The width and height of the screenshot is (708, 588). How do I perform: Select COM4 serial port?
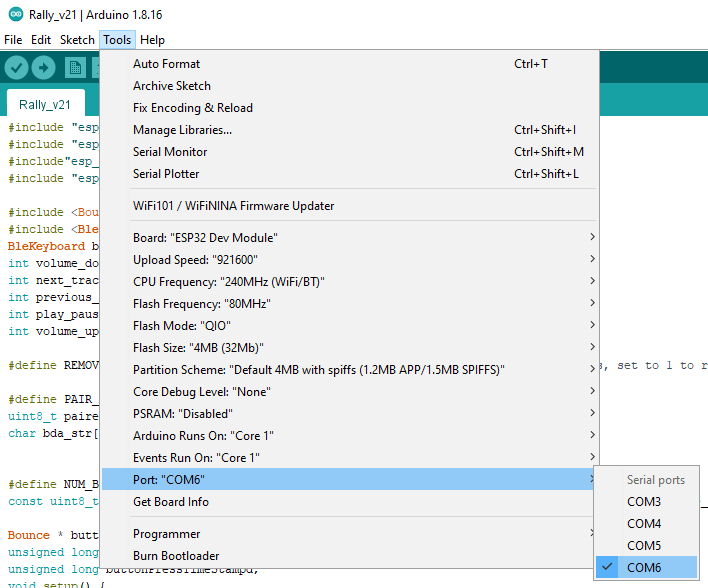(646, 524)
